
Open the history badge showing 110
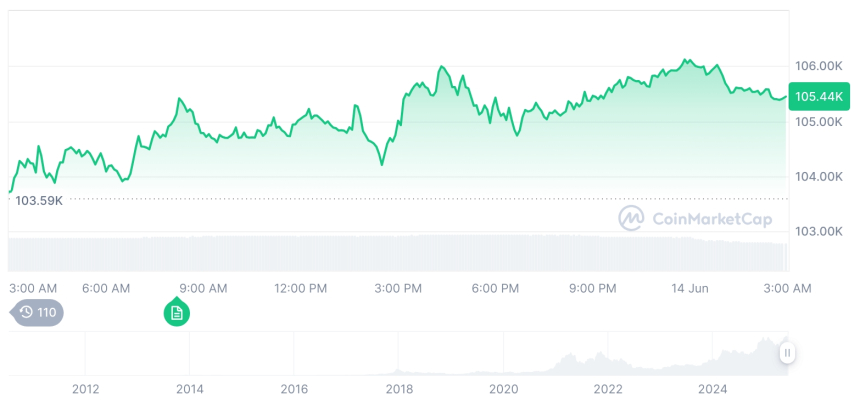pos(38,313)
